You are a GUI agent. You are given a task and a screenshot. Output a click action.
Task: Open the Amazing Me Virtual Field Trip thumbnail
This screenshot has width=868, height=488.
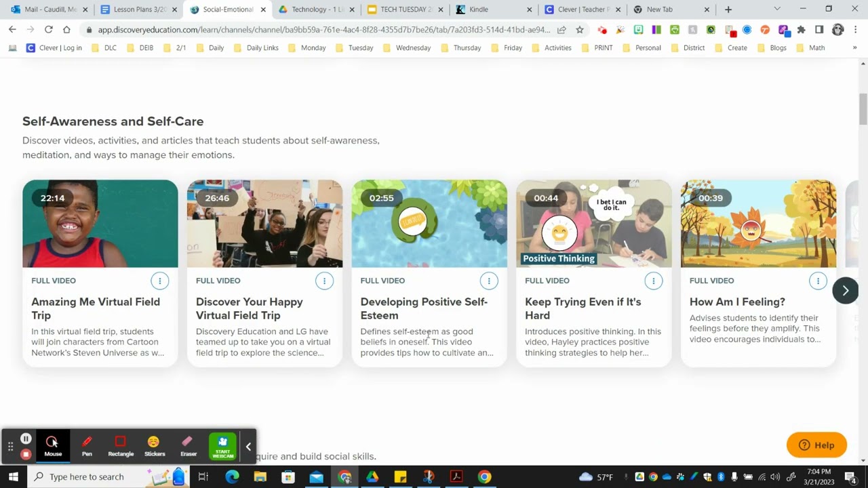[100, 224]
